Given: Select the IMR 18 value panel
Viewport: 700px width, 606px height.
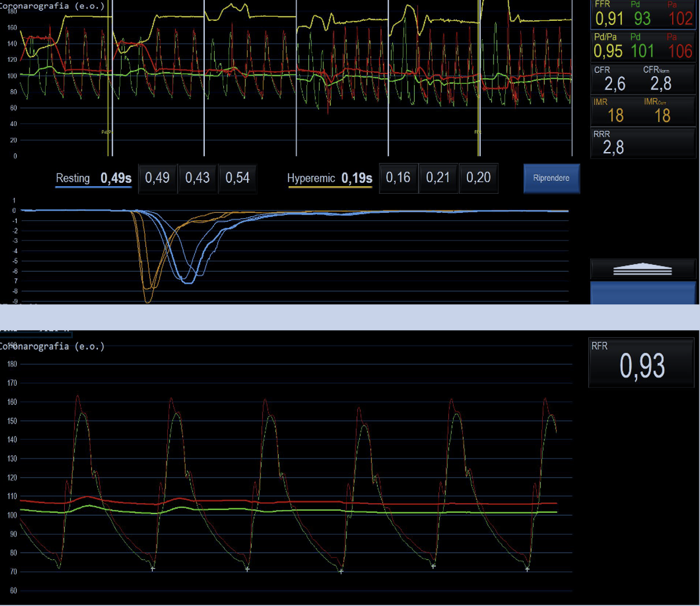Looking at the screenshot, I should click(x=643, y=111).
